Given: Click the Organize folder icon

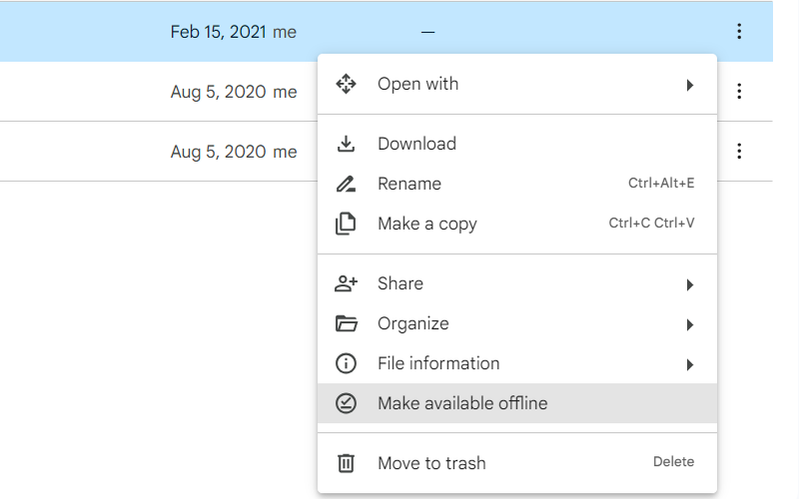Looking at the screenshot, I should (345, 324).
